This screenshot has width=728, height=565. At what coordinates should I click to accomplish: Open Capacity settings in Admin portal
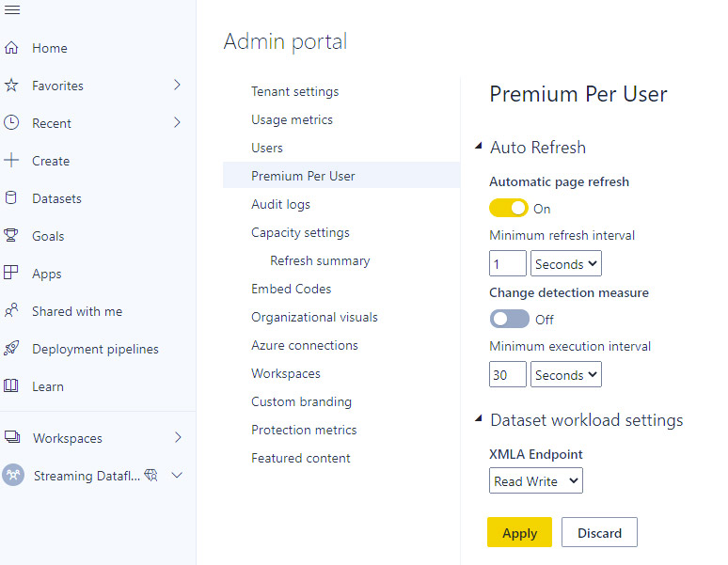pos(300,232)
